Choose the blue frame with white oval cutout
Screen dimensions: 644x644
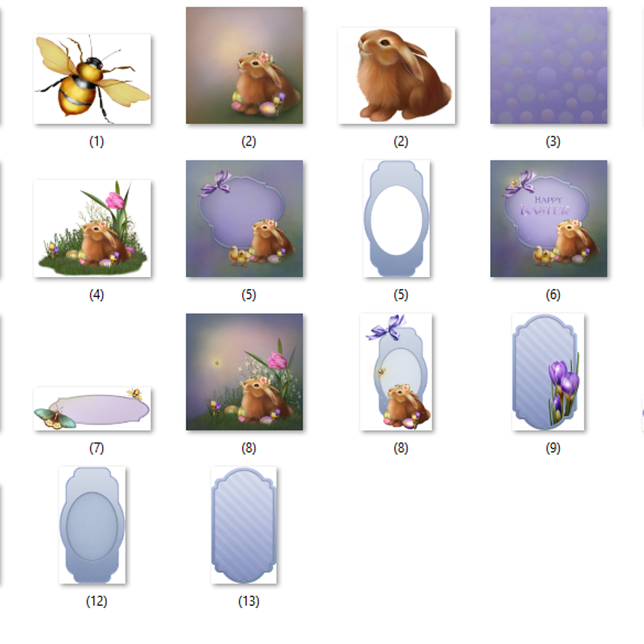coord(396,218)
